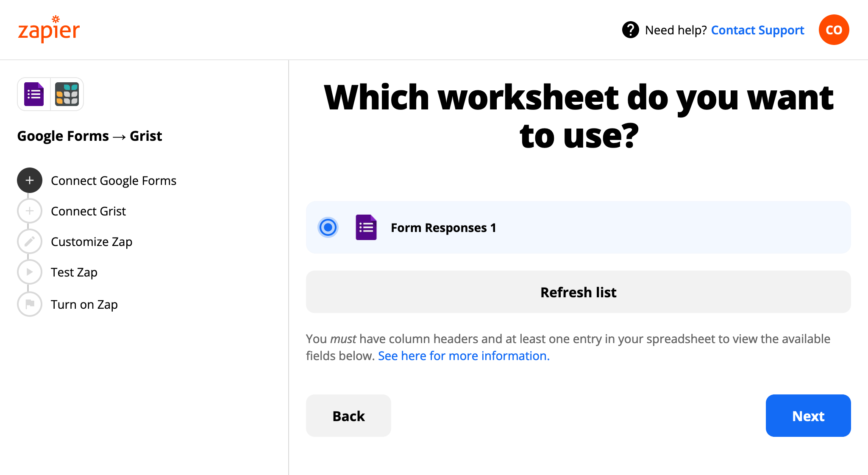Click the Next button

point(808,416)
